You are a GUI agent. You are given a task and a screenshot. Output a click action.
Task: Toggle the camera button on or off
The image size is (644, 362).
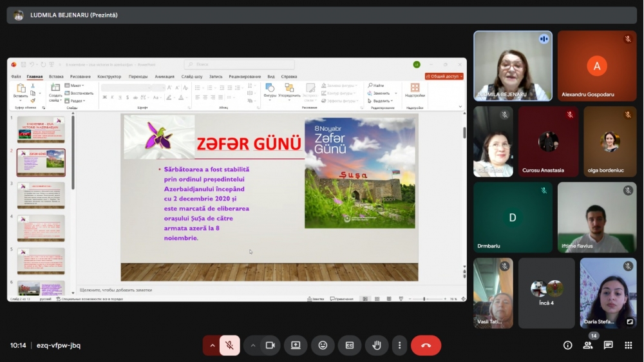[x=270, y=345]
